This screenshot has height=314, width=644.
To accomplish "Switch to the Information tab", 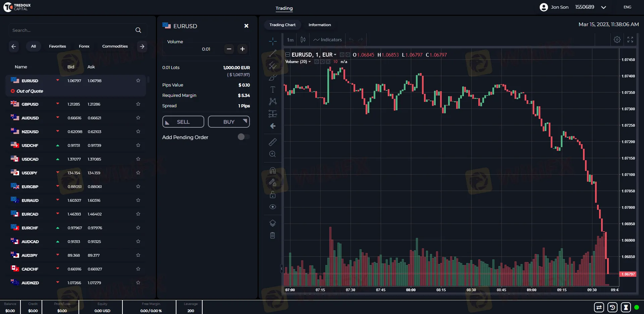I will [x=320, y=24].
